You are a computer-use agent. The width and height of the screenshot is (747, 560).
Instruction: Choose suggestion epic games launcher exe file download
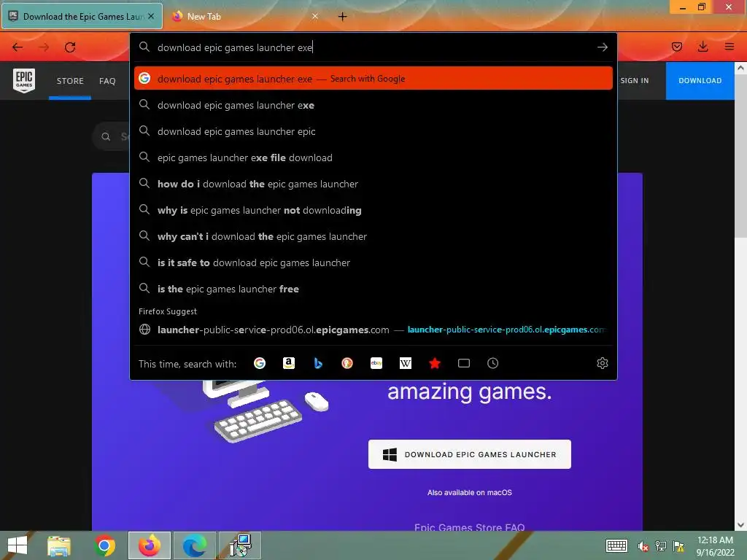(x=373, y=157)
